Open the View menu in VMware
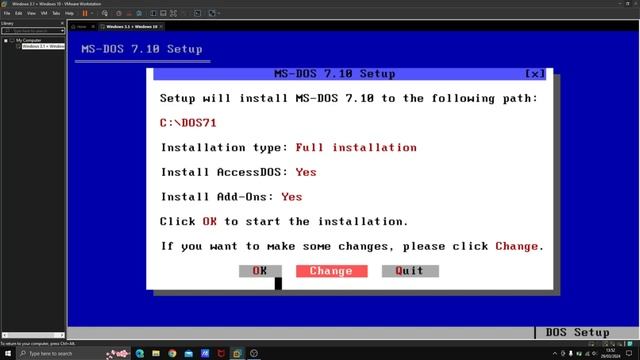Viewport: 640px width, 360px height. [31, 13]
